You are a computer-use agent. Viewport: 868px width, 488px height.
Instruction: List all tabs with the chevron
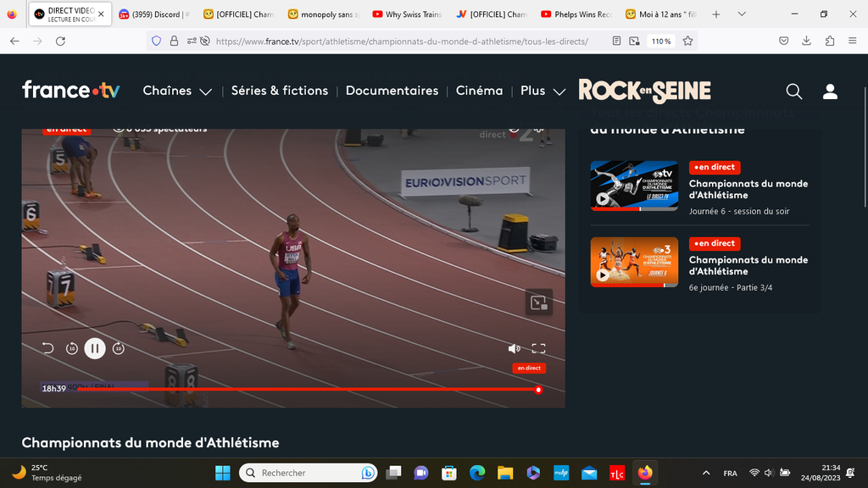click(x=742, y=14)
